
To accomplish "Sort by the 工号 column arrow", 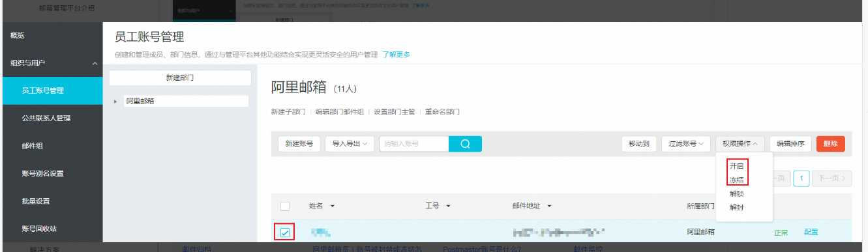I will pos(449,206).
